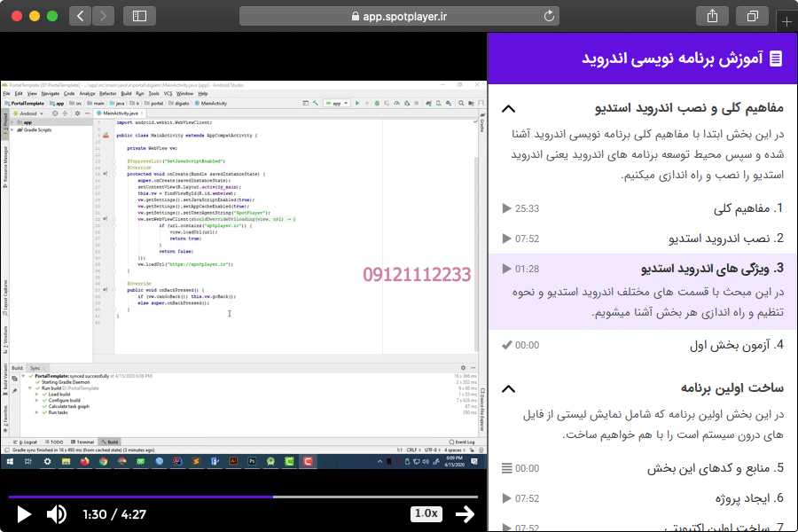The width and height of the screenshot is (798, 532).
Task: Change playback speed via the 1.0x button
Action: [426, 514]
